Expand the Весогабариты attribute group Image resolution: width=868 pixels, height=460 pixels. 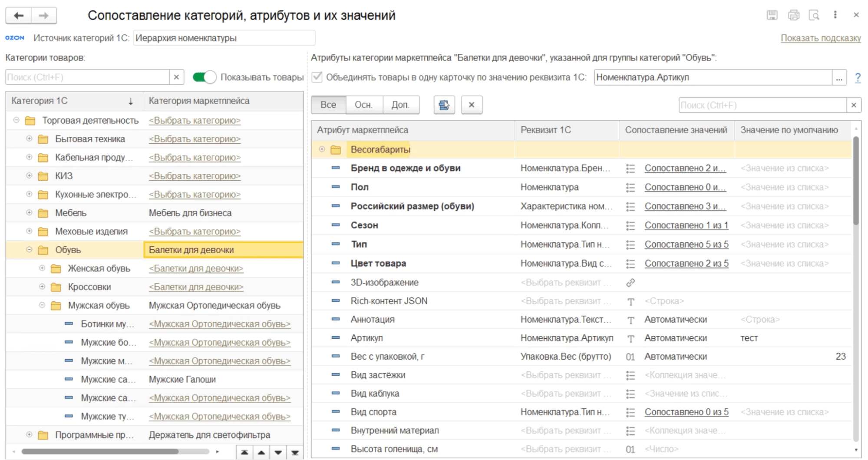pos(322,149)
